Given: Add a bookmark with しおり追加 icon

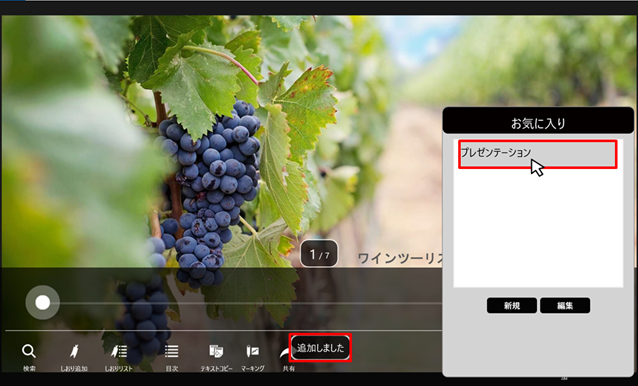Looking at the screenshot, I should click(74, 351).
